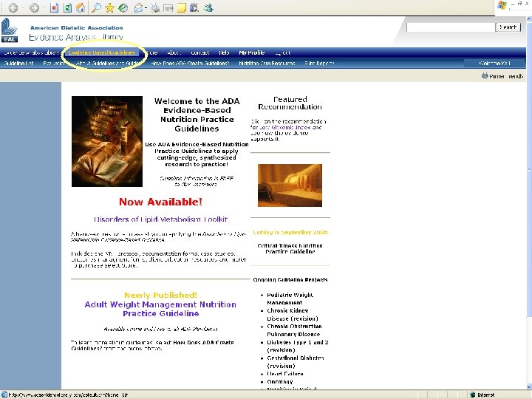
Task: Open Nutrition Care Resources submenu item
Action: tap(267, 63)
